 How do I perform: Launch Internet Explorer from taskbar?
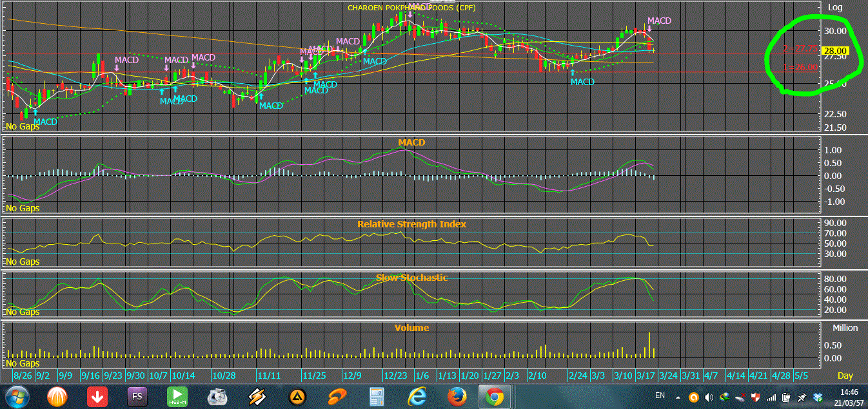tap(416, 397)
